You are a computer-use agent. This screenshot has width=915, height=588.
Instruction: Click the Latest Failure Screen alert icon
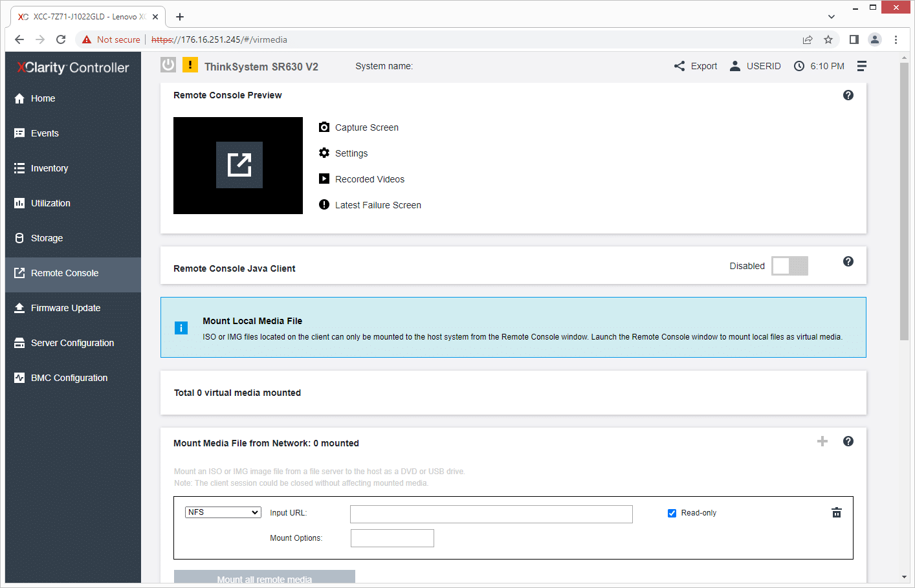coord(324,204)
